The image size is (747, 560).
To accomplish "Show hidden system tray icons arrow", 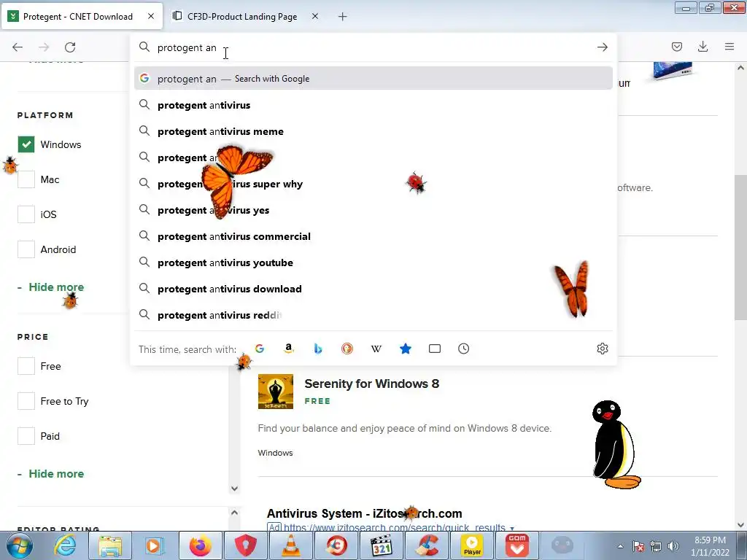I will pos(620,546).
